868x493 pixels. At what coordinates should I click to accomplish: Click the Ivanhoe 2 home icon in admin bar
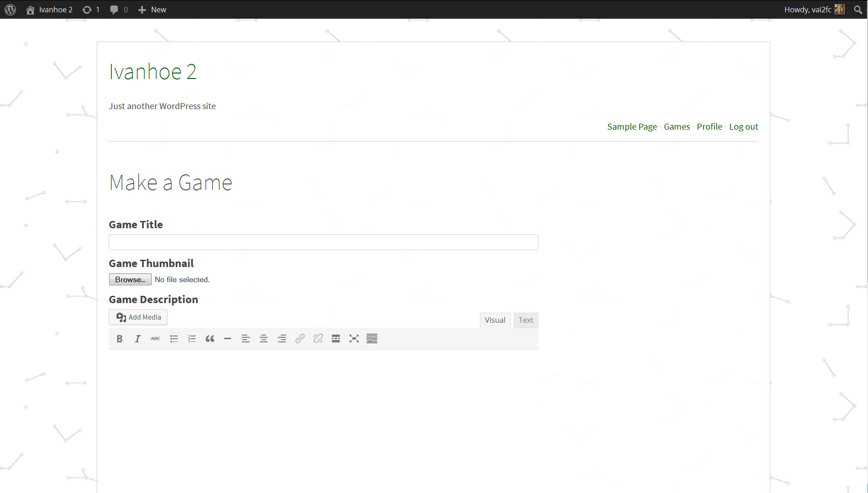click(30, 10)
